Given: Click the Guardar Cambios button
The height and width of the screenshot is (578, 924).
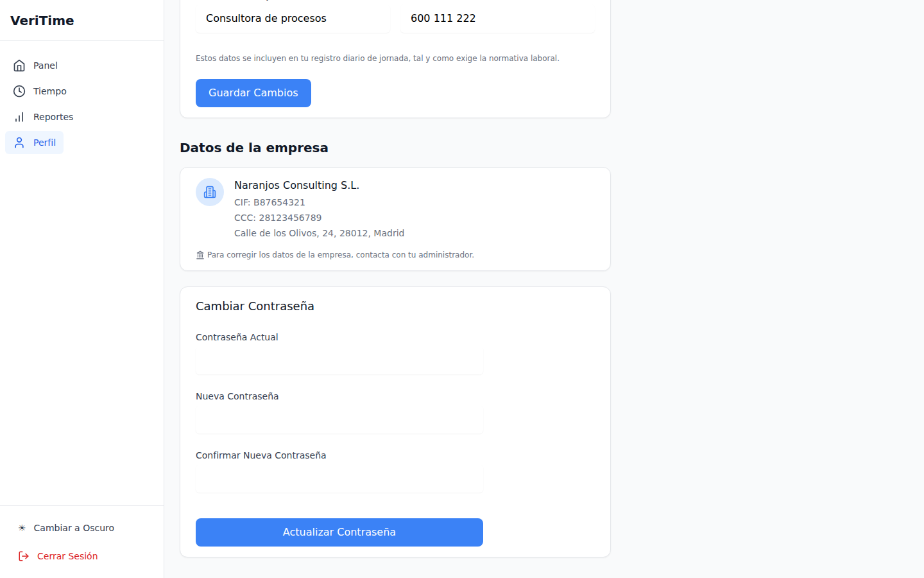Looking at the screenshot, I should [x=253, y=93].
